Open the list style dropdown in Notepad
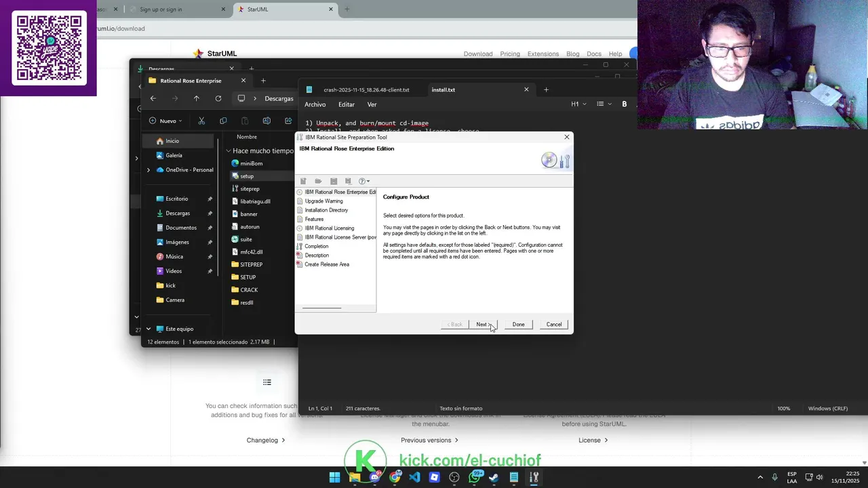 (604, 104)
